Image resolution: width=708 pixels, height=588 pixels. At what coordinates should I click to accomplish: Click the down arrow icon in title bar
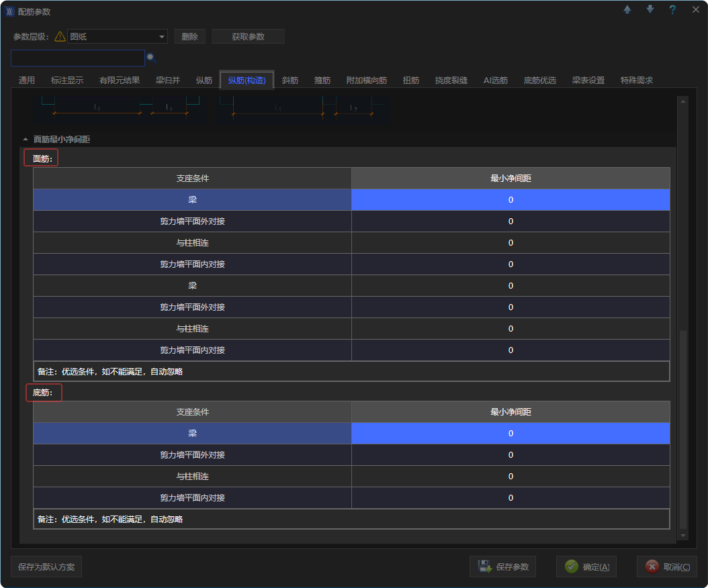[x=650, y=9]
